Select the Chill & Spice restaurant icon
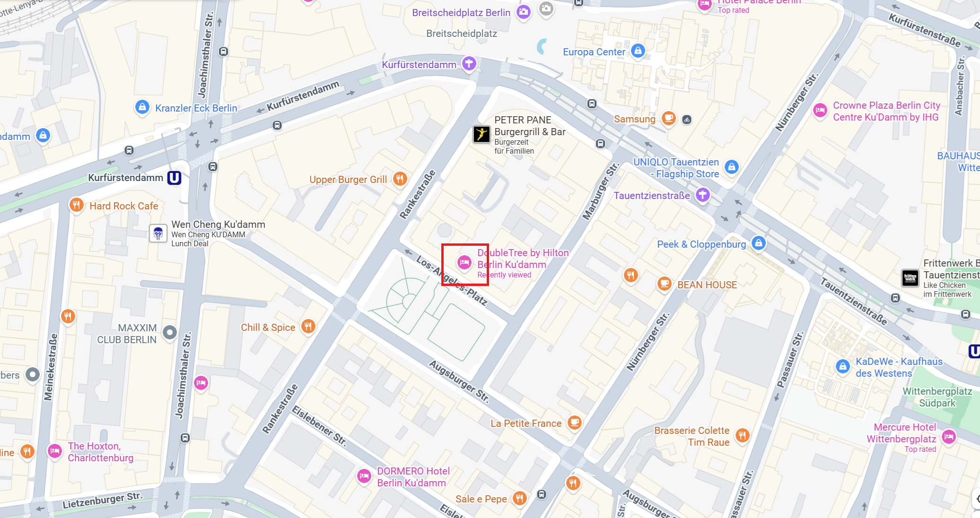Image resolution: width=980 pixels, height=518 pixels. coord(308,326)
